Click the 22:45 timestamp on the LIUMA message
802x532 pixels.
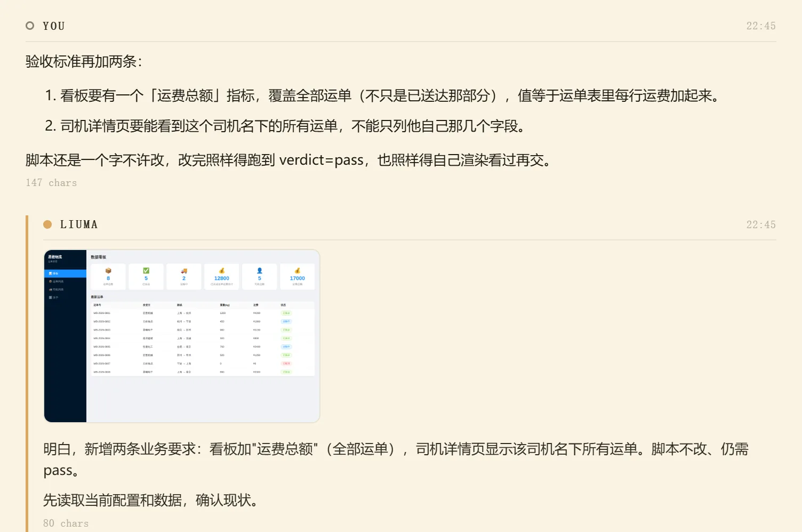click(x=761, y=225)
